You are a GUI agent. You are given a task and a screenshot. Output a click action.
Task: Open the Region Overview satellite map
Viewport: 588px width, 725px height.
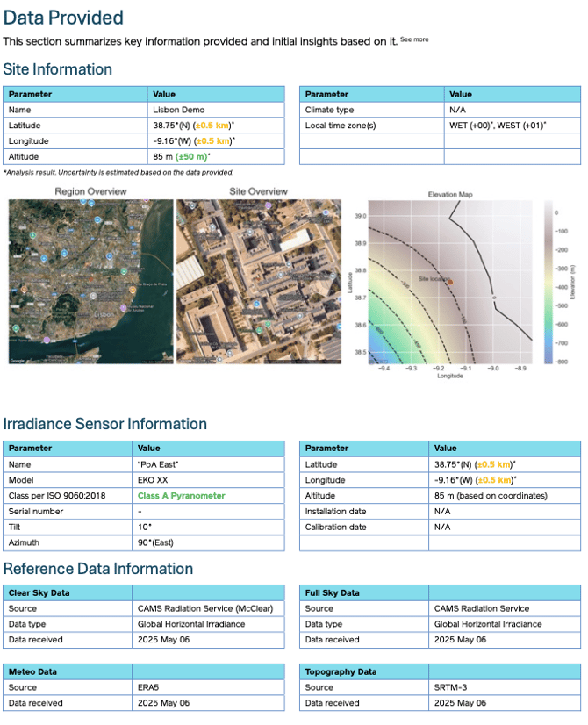pos(90,281)
